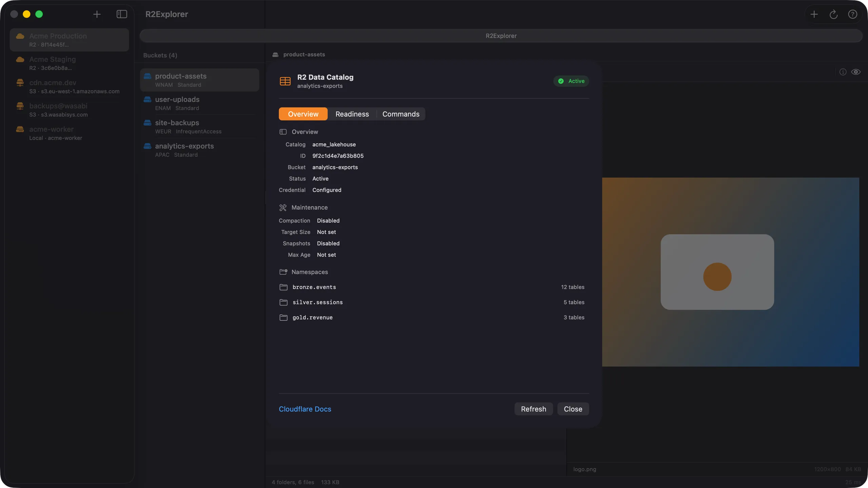The width and height of the screenshot is (868, 488).
Task: Click the Active status badge
Action: pos(571,81)
